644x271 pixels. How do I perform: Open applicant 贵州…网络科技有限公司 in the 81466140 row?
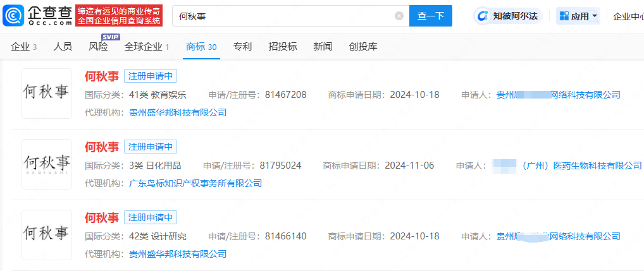558,236
